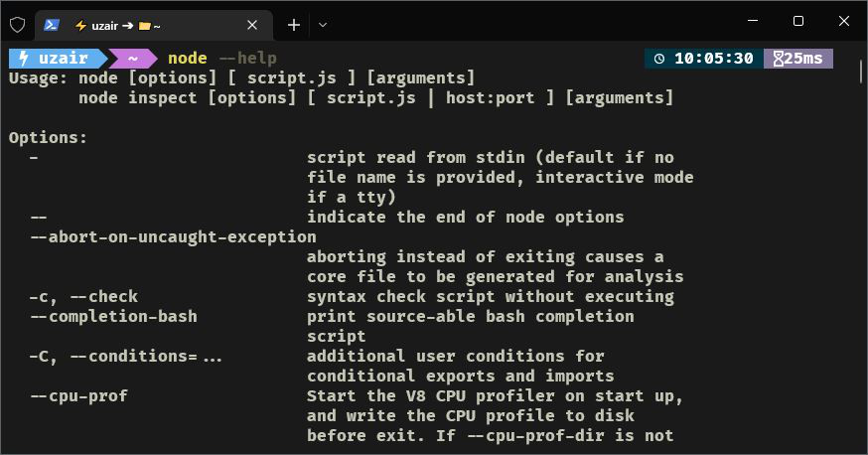Click 'if a tty)' line
The height and width of the screenshot is (455, 868).
tap(352, 197)
